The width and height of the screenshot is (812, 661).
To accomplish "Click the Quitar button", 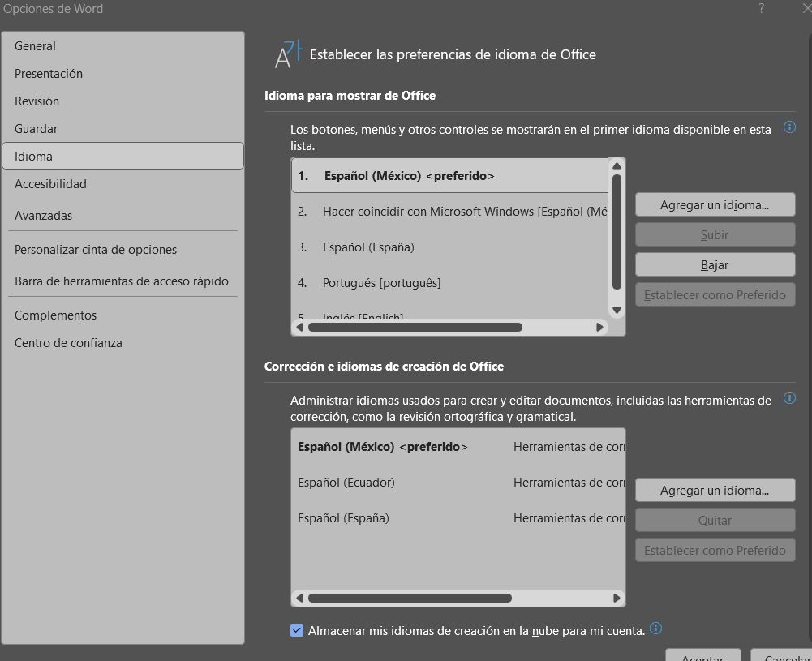I will click(715, 520).
